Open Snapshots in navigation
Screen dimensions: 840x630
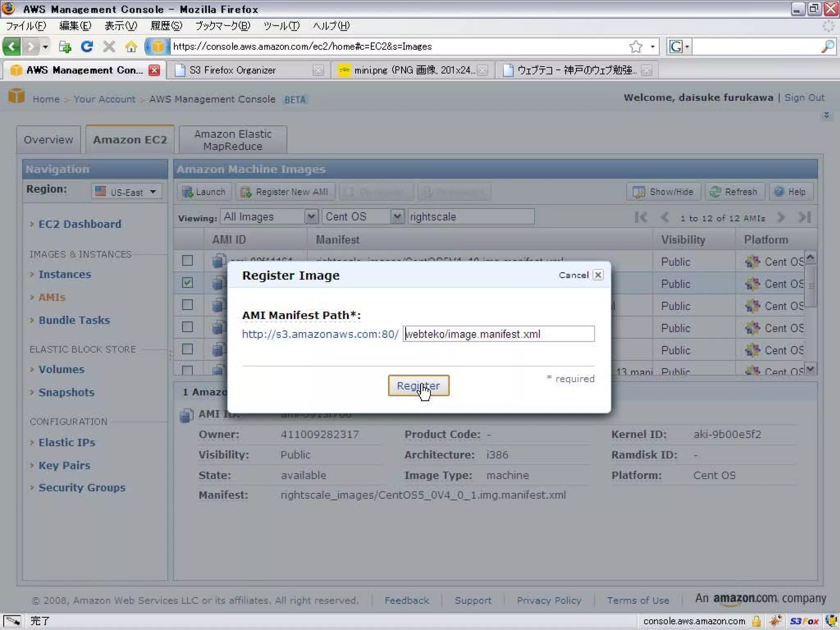pos(66,393)
